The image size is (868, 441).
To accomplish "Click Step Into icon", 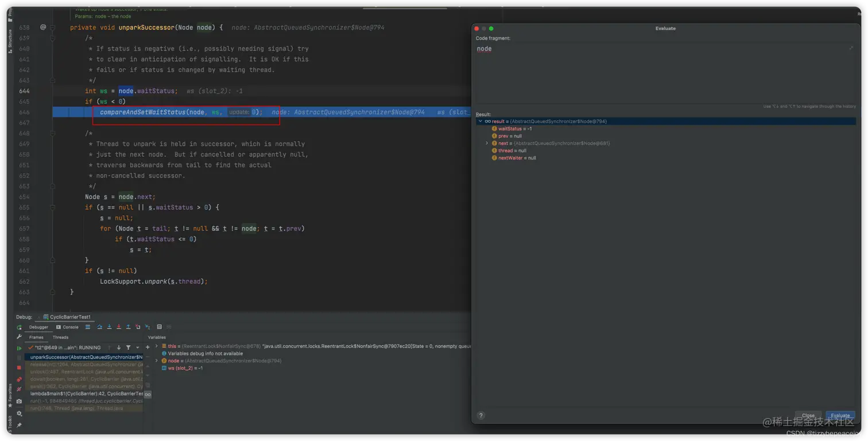I will 109,327.
